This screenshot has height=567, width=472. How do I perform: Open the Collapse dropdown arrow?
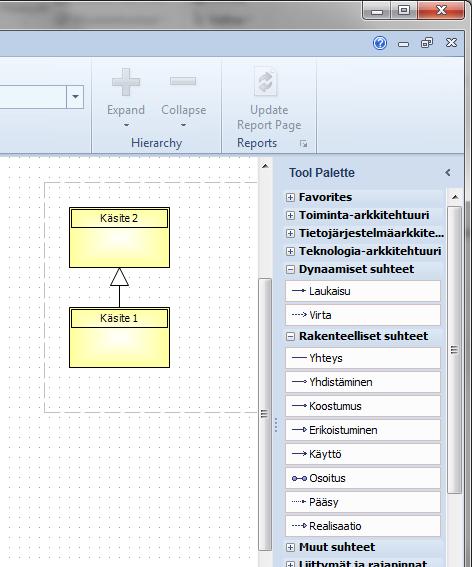183,125
